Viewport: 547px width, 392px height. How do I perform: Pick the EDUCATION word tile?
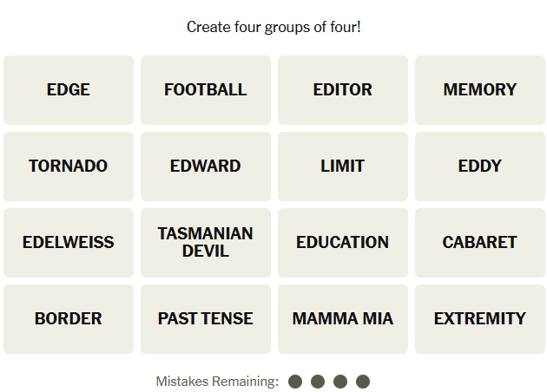[x=343, y=243]
